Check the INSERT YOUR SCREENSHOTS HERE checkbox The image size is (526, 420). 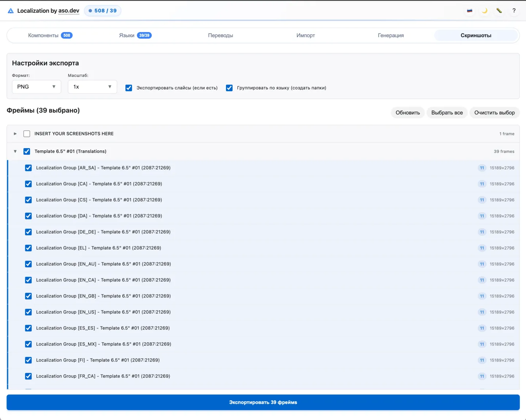point(27,134)
